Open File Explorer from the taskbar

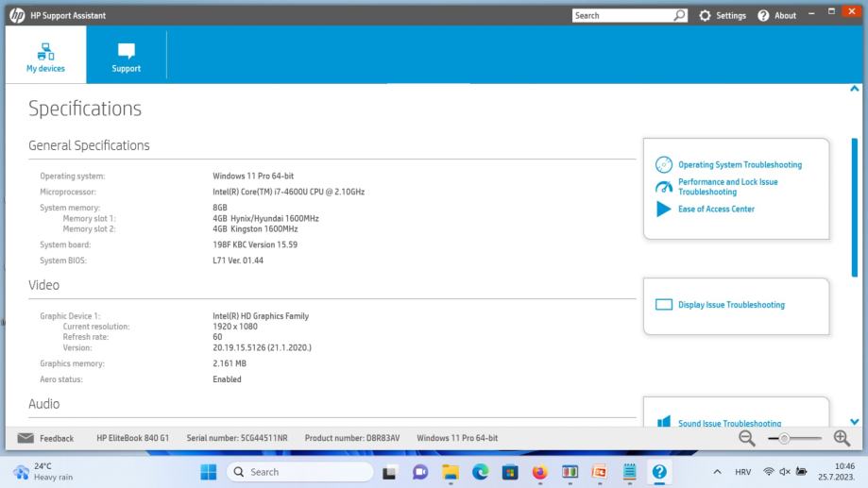[x=451, y=472]
